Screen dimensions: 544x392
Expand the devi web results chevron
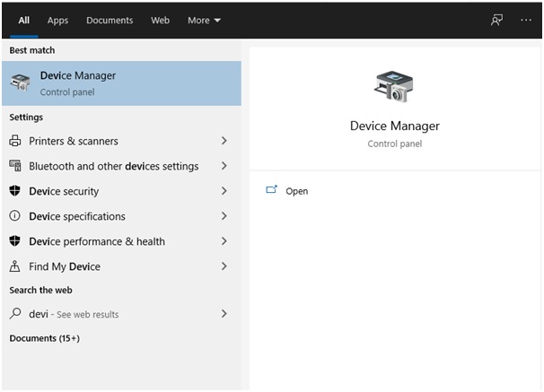tap(224, 314)
